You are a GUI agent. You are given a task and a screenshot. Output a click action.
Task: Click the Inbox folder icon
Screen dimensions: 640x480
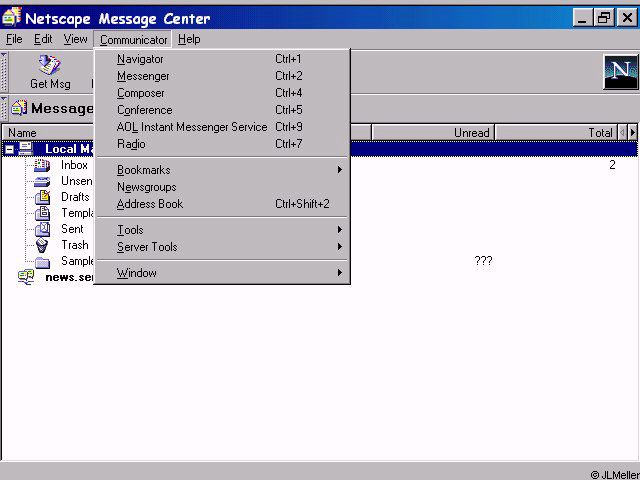pyautogui.click(x=42, y=165)
